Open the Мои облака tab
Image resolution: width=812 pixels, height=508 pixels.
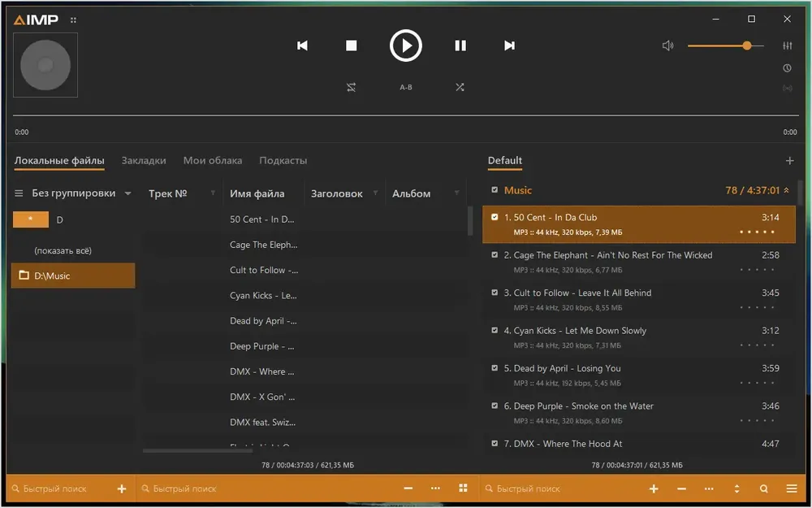click(x=212, y=160)
